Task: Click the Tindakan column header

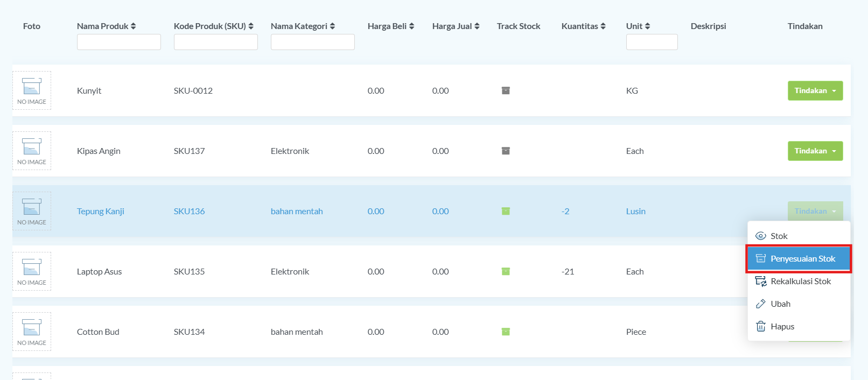Action: 805,26
